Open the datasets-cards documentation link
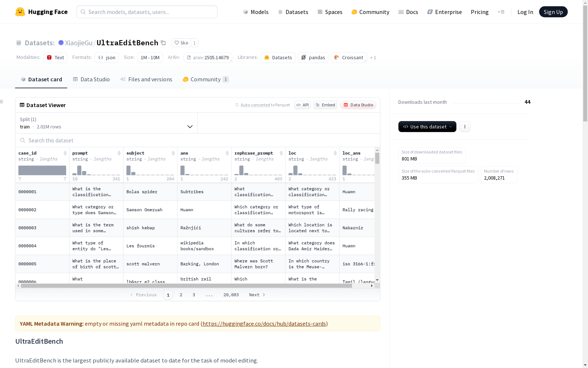 tap(264, 324)
